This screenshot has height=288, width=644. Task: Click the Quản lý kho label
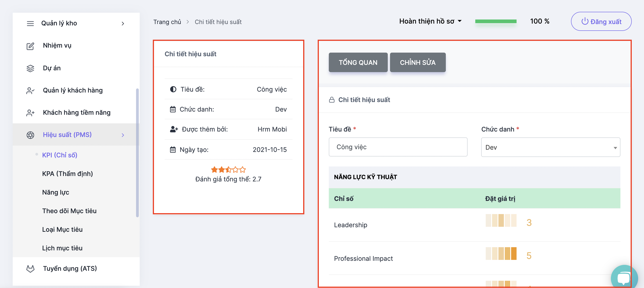pos(59,23)
